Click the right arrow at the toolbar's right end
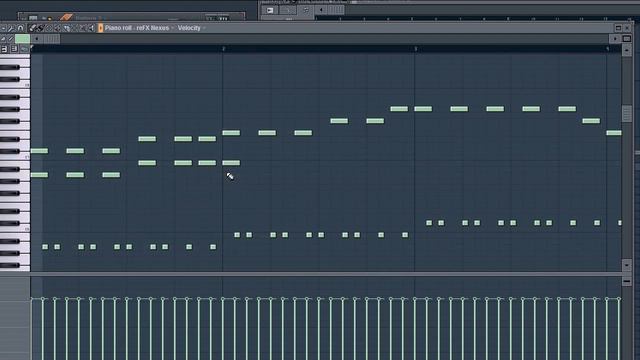640x360 pixels. pyautogui.click(x=615, y=39)
